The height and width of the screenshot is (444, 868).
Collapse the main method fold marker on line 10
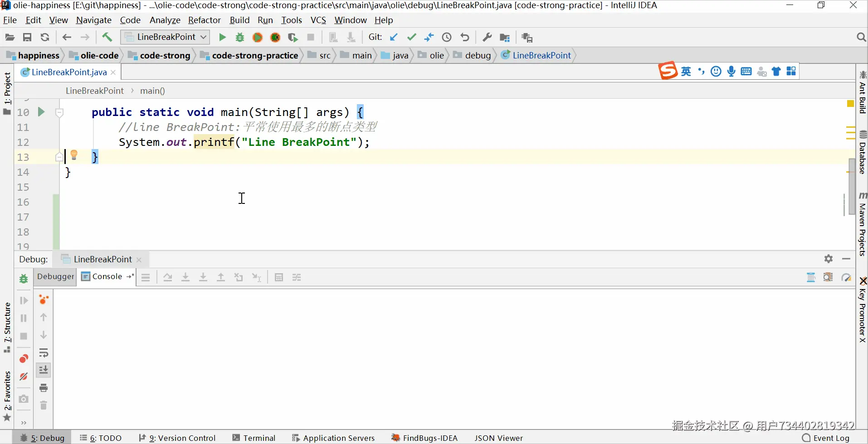point(59,112)
